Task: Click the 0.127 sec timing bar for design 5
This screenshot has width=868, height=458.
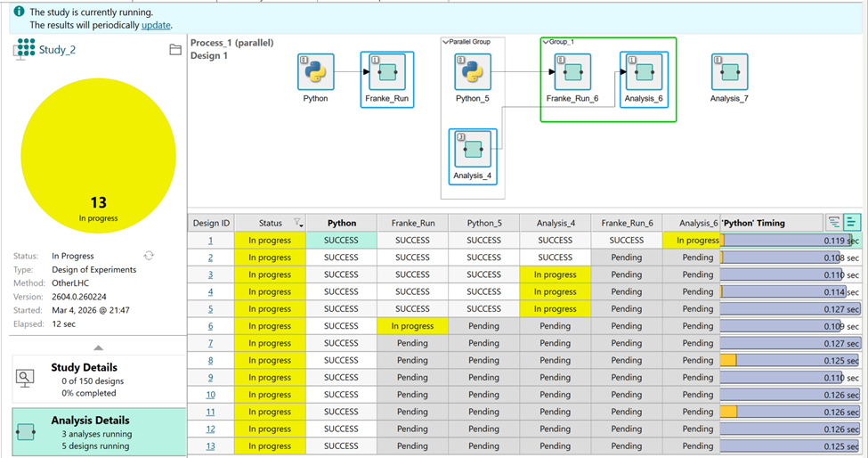Action: [x=791, y=309]
